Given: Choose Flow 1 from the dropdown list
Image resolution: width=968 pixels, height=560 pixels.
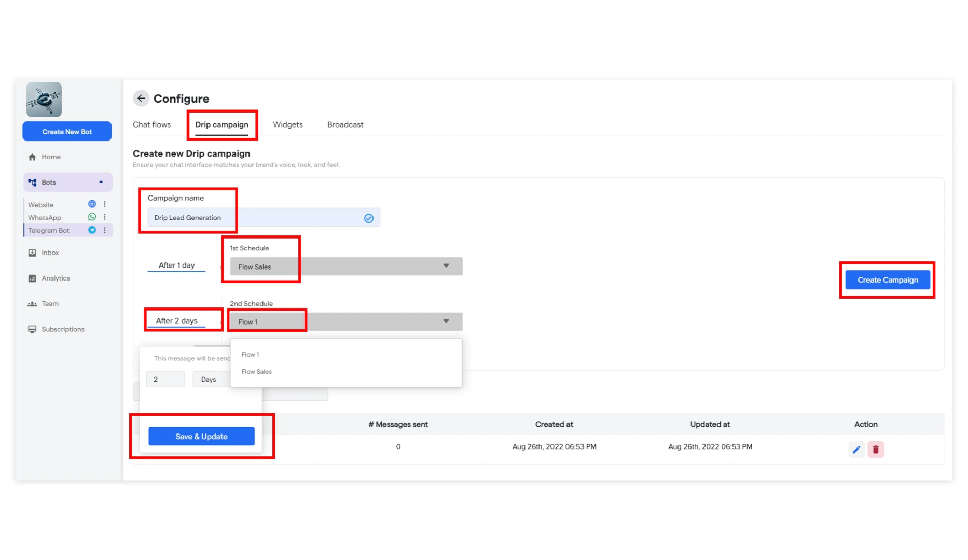Looking at the screenshot, I should [x=346, y=355].
